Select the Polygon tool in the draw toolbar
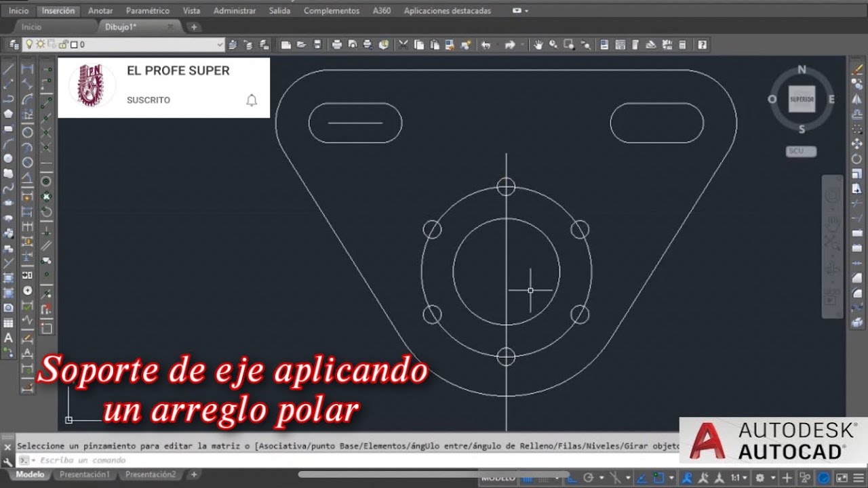Screen dimensions: 868x488 tap(8, 114)
